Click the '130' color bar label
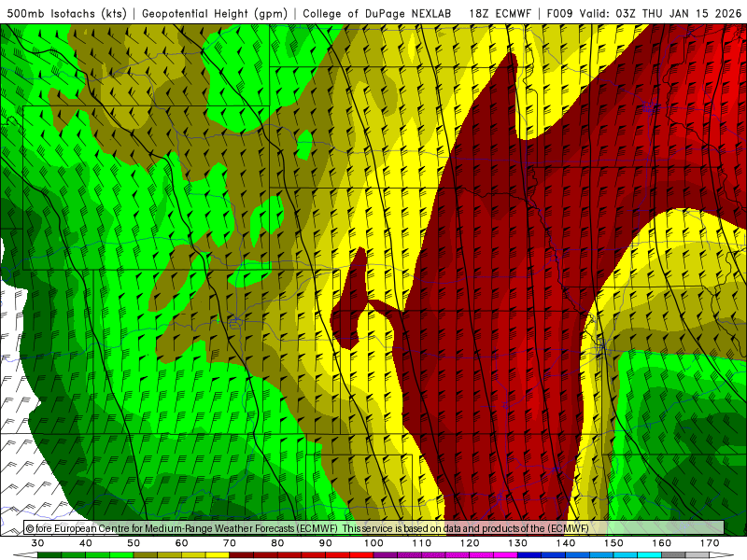Viewport: 747px width, 560px height. tap(517, 543)
